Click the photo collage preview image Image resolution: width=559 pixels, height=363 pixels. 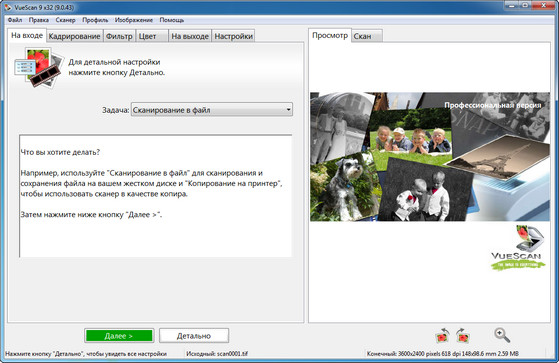click(x=430, y=157)
